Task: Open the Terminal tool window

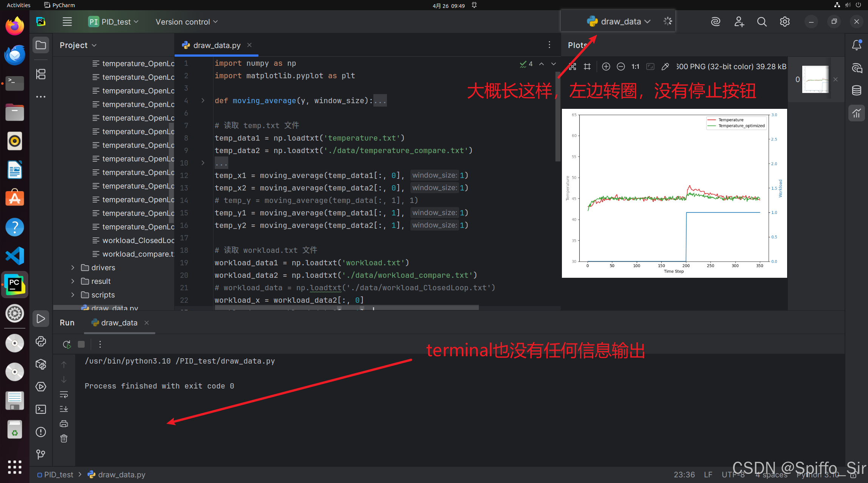Action: 41,409
